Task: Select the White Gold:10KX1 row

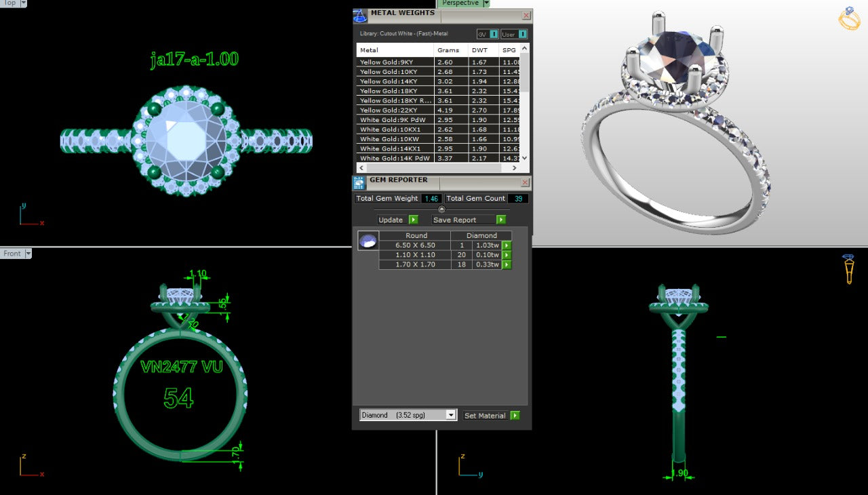Action: click(x=439, y=129)
